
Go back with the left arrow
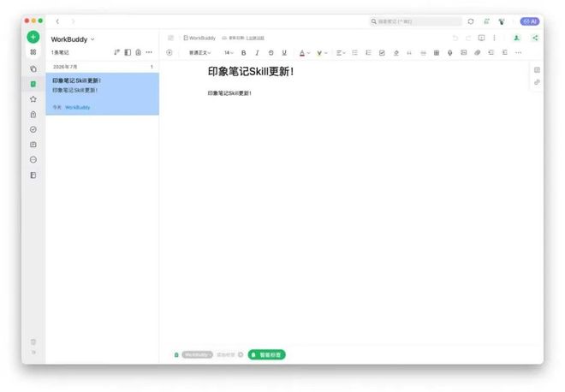(x=57, y=21)
